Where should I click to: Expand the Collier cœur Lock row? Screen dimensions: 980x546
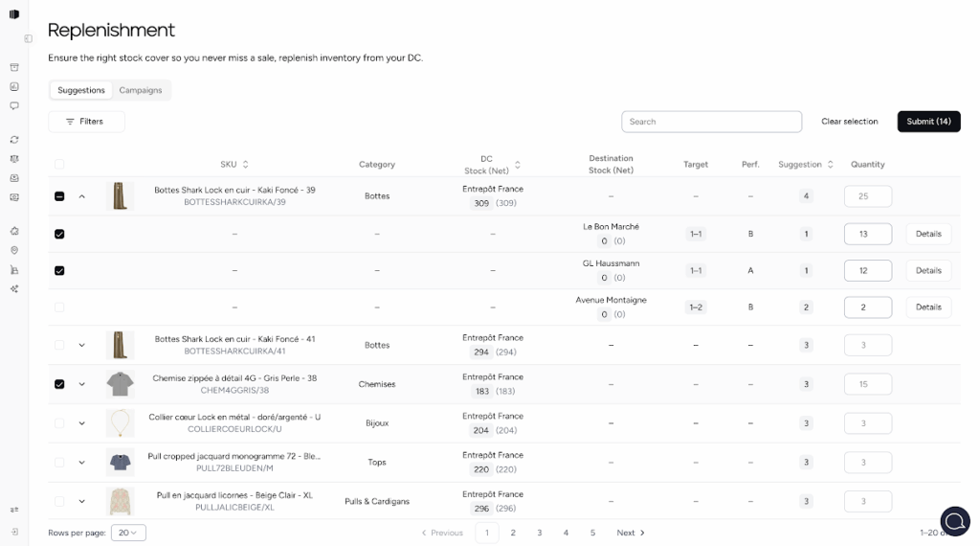coord(81,423)
